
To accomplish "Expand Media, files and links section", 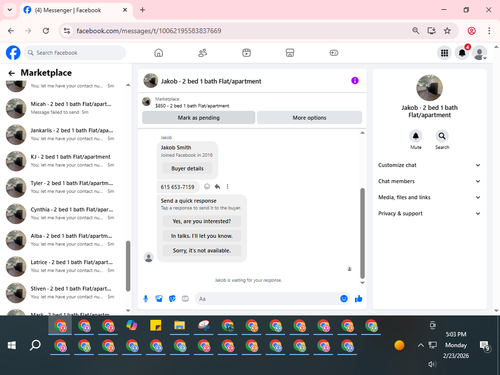I will tap(429, 197).
